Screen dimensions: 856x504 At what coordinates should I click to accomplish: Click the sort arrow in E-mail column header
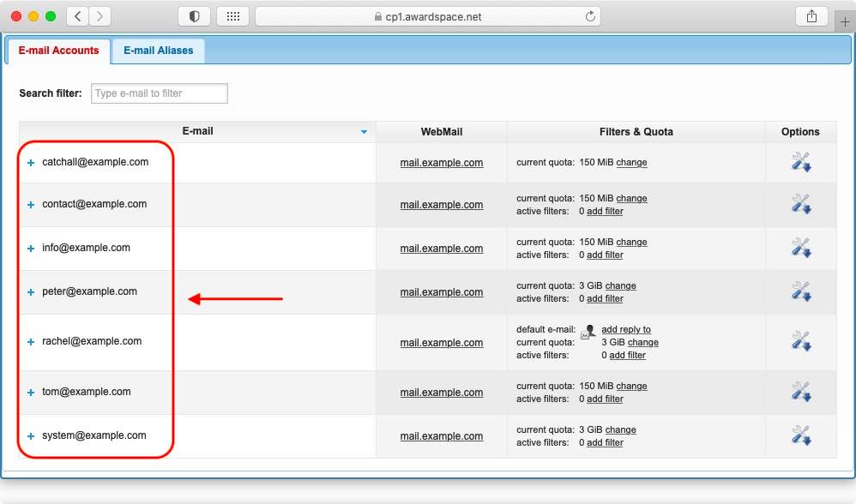[364, 132]
